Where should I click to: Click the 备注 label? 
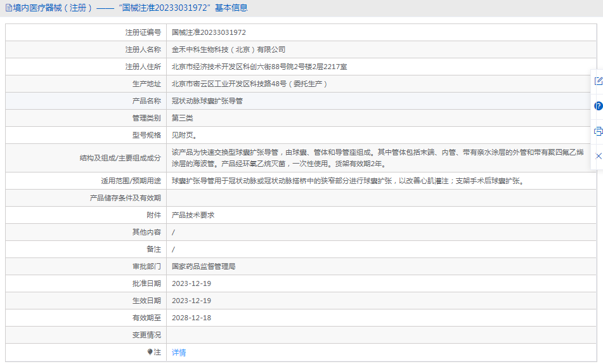154,249
